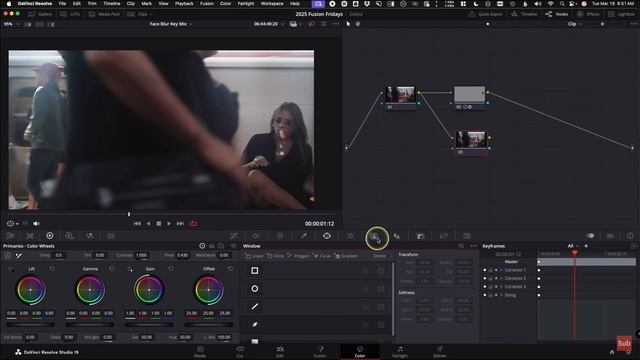Toggle the Nodes panel button

pos(557,14)
